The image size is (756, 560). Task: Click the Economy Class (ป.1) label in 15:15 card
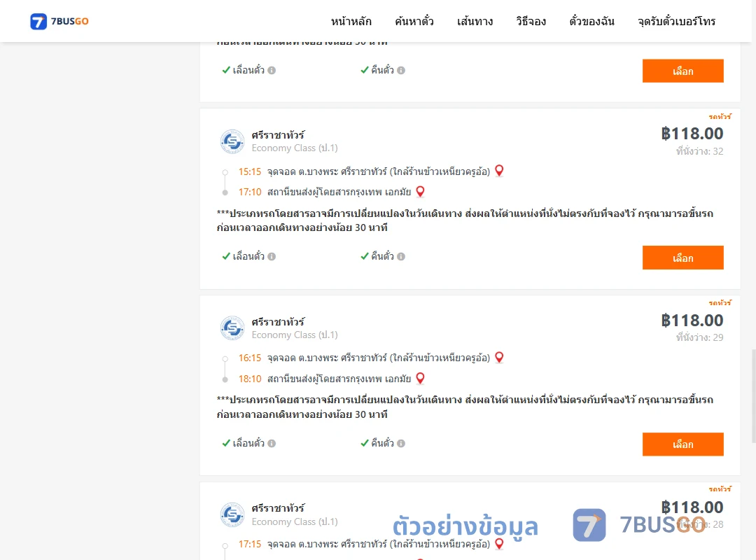295,148
